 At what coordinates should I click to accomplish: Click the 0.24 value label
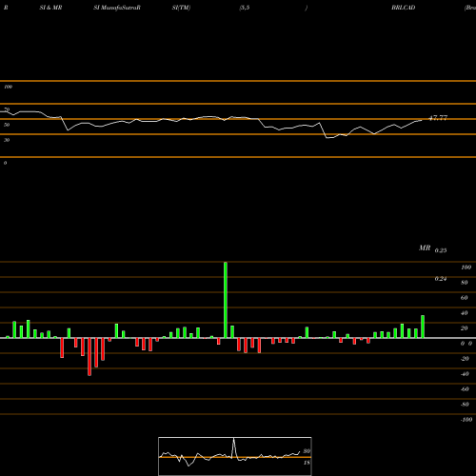click(x=441, y=279)
